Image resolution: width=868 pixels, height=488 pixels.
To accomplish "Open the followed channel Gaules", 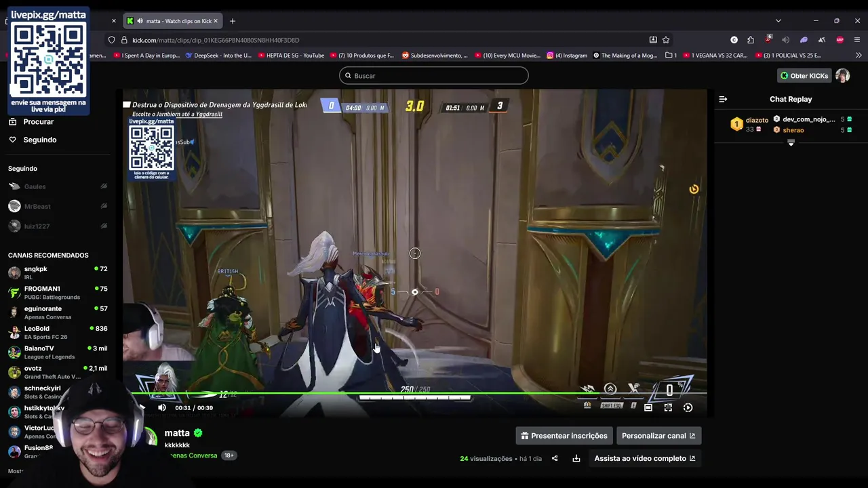I will click(57, 186).
